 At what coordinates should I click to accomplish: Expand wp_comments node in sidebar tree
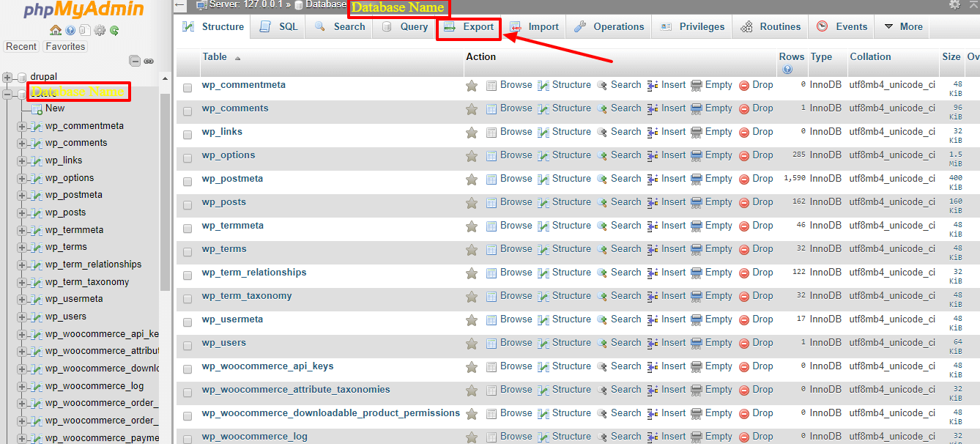(x=22, y=144)
